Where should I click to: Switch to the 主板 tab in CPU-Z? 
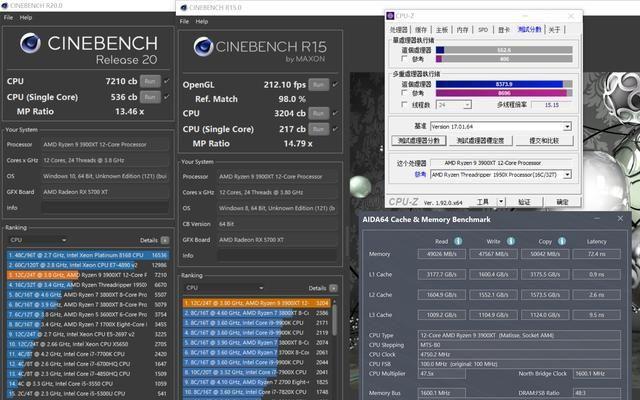point(442,29)
